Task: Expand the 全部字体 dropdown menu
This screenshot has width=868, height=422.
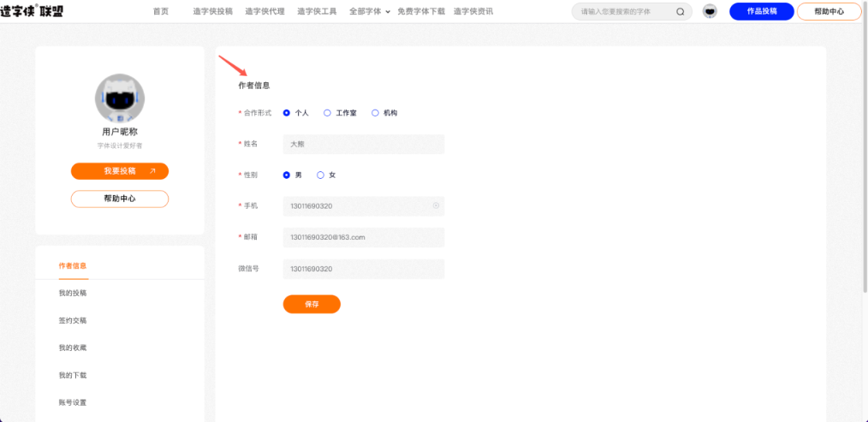Action: pos(369,12)
